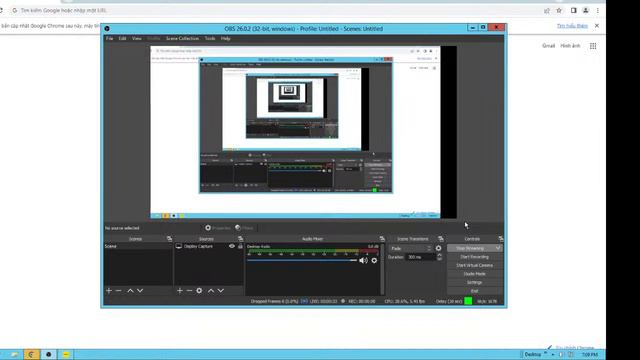
Task: Move scene down arrow in Scenes panel
Action: point(140,291)
